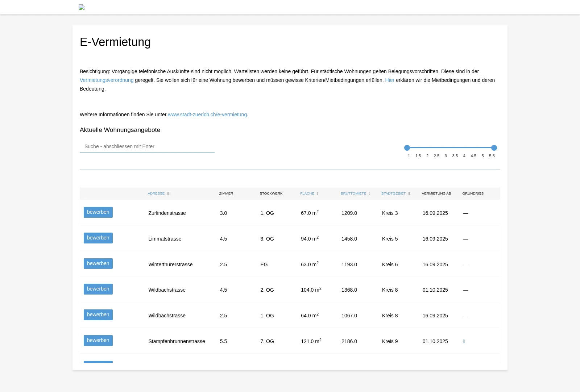Sort table by Stadtgebiet column
Screen dimensions: 580x392
395,193
